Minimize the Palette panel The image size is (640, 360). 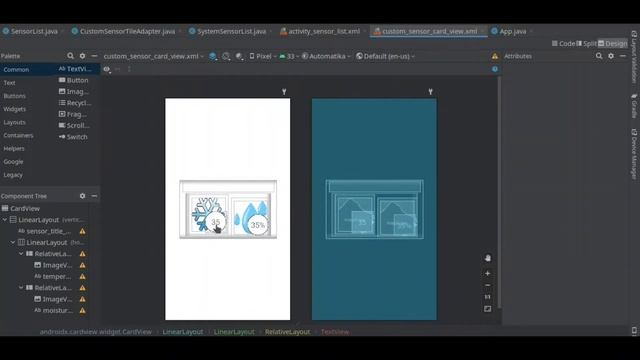94,56
